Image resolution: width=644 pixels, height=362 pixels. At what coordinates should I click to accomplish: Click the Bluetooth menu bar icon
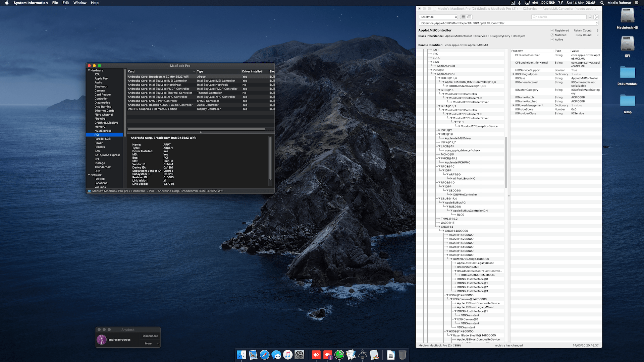pos(519,3)
